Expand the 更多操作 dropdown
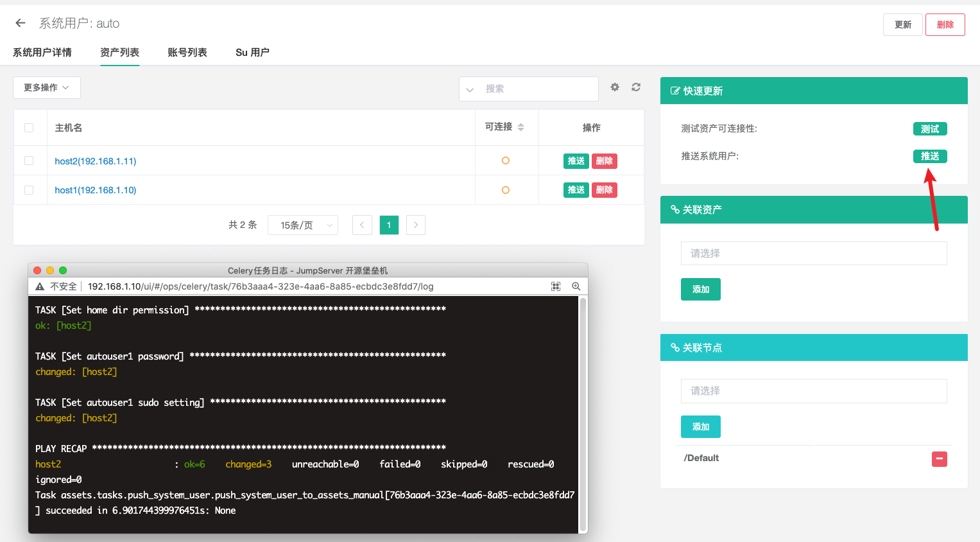 click(x=47, y=88)
